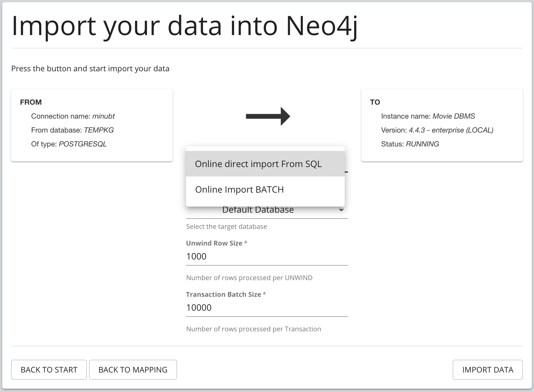534x392 pixels.
Task: Click the TO card heading
Action: point(375,102)
